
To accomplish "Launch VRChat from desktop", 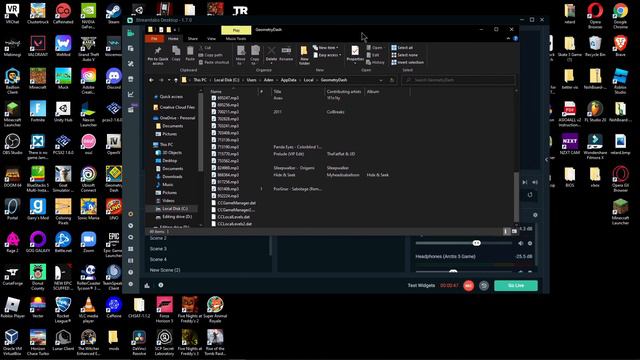I will tap(12, 13).
